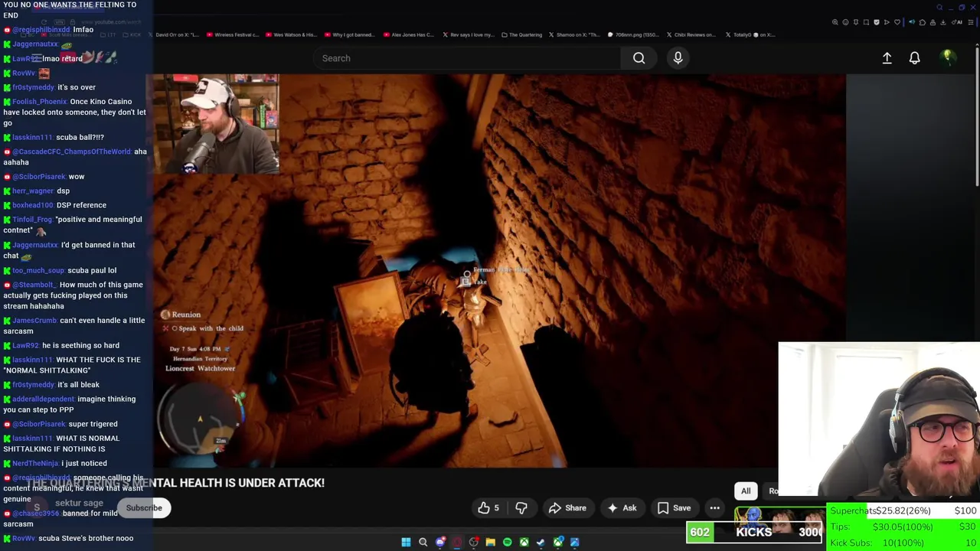Viewport: 980px width, 551px height.
Task: Open Spotify from the taskbar
Action: (x=508, y=543)
